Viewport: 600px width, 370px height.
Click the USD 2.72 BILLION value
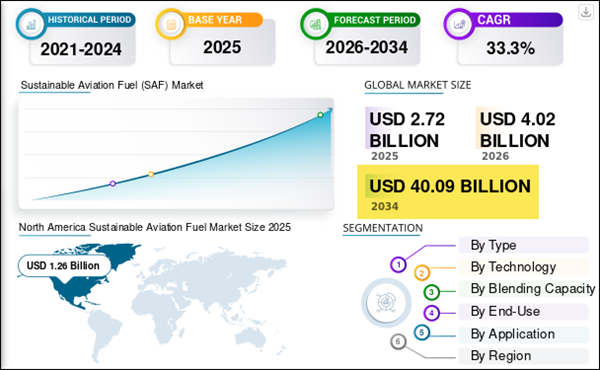pos(407,130)
